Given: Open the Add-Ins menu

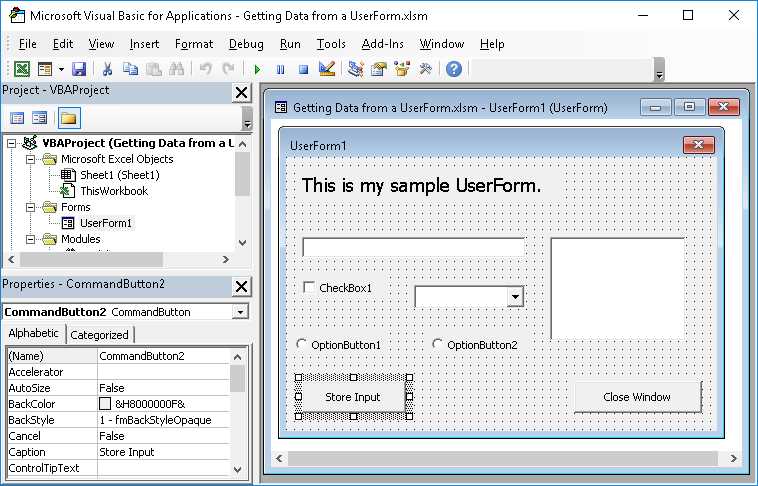Looking at the screenshot, I should coord(382,44).
